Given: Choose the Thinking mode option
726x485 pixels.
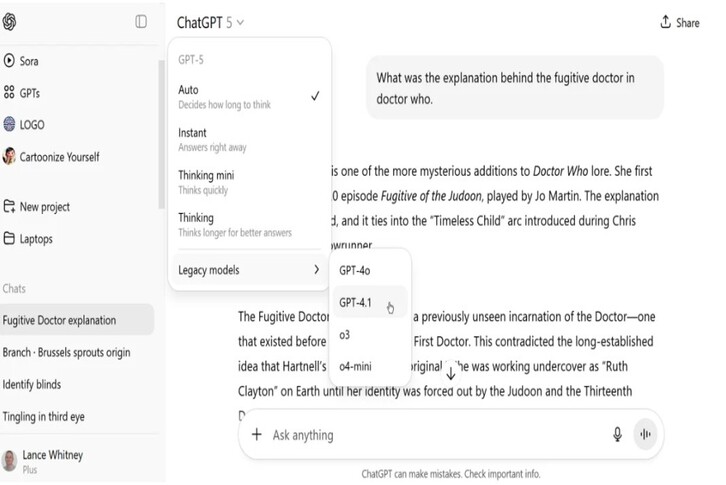Looking at the screenshot, I should click(249, 225).
